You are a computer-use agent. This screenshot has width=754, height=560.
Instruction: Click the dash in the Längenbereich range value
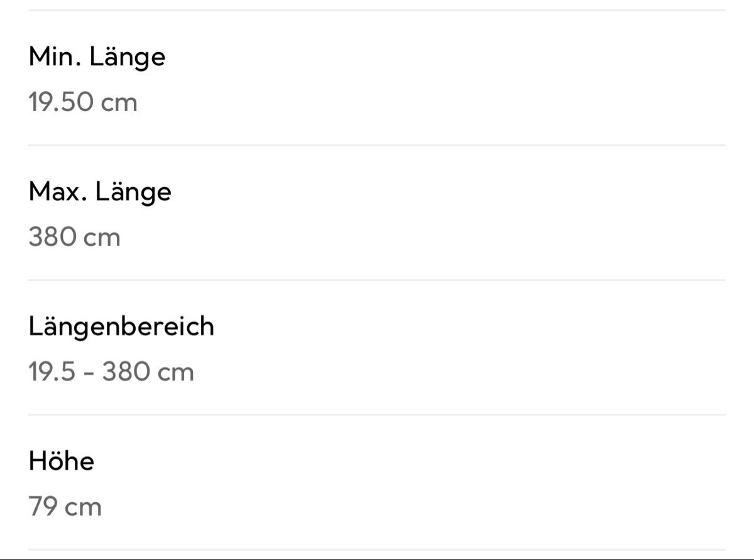tap(89, 374)
